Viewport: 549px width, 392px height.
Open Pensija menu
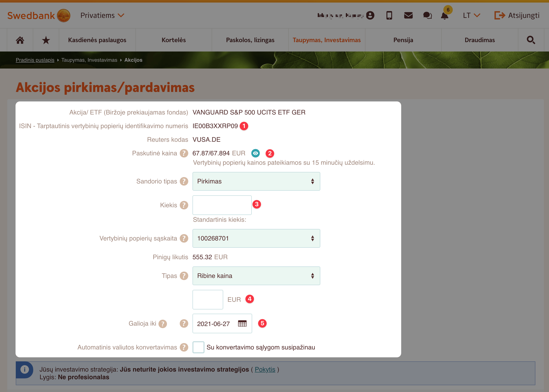[x=403, y=40]
